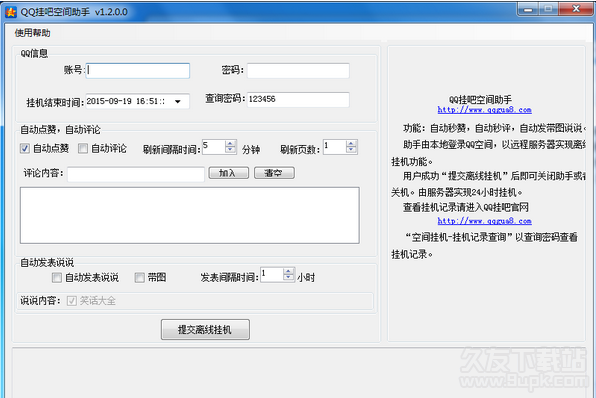596x398 pixels.
Task: Enable the 自动评论 checkbox
Action: pyautogui.click(x=83, y=148)
